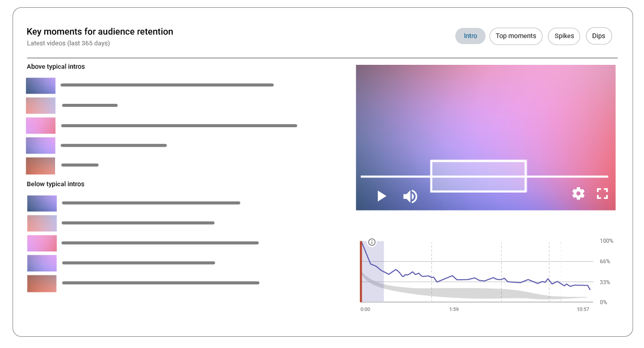
Task: Click the video player progress bar
Action: coord(484,176)
